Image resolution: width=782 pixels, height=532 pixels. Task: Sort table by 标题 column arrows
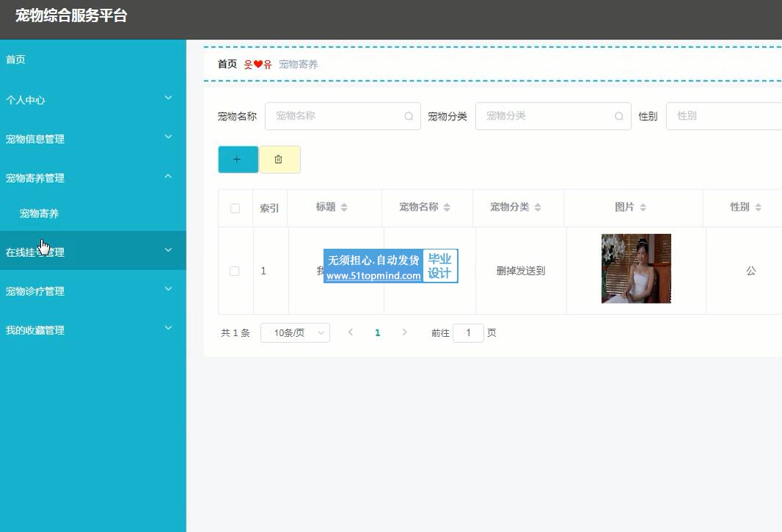344,207
